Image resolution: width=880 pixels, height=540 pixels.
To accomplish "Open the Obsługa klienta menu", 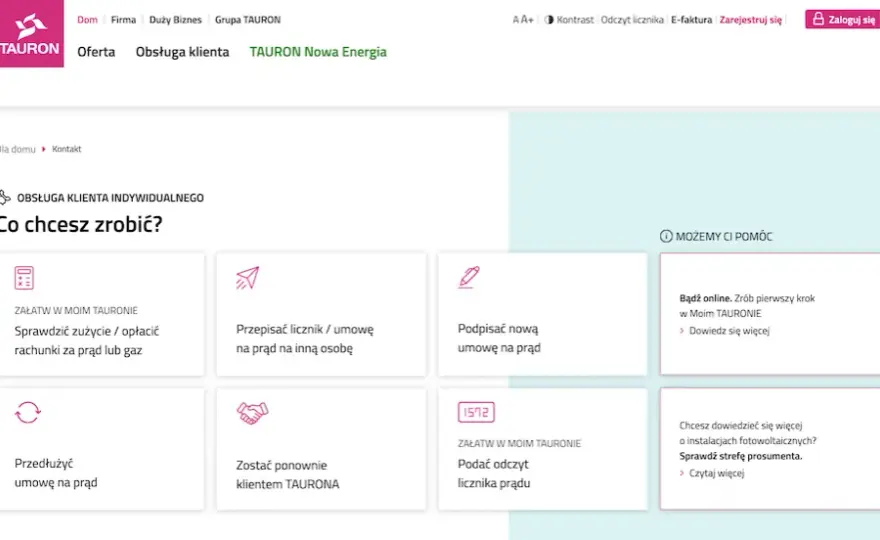I will 182,52.
